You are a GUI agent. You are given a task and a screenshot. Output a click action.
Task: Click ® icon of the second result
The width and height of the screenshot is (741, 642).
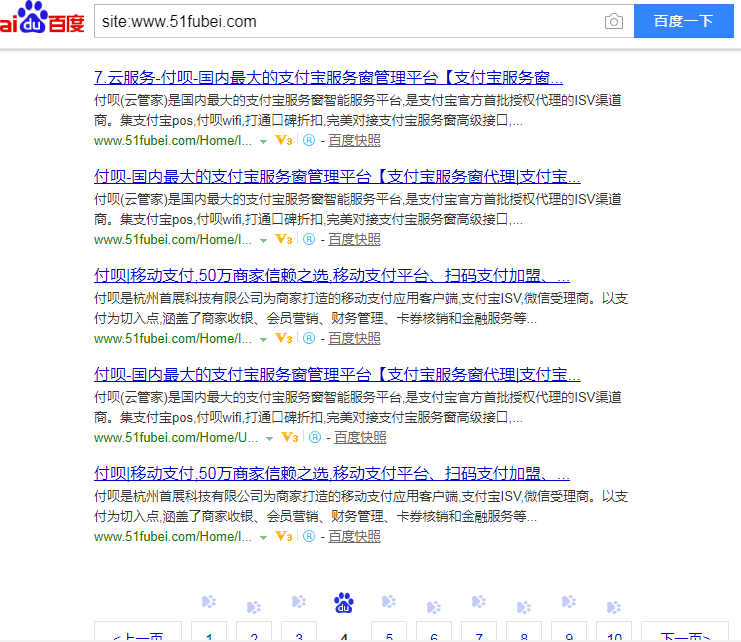[309, 240]
